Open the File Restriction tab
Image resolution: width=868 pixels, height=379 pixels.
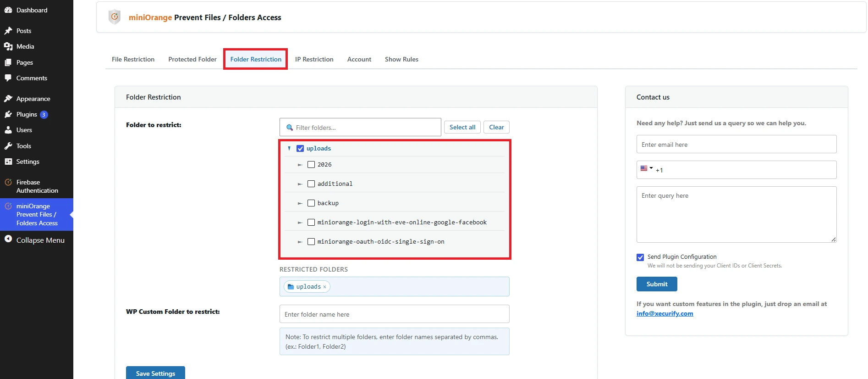click(x=133, y=59)
